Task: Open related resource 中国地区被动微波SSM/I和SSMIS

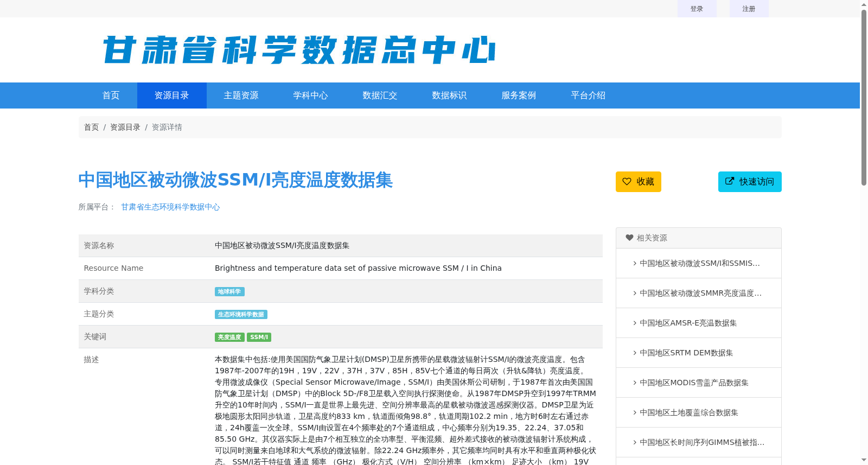Action: (699, 263)
